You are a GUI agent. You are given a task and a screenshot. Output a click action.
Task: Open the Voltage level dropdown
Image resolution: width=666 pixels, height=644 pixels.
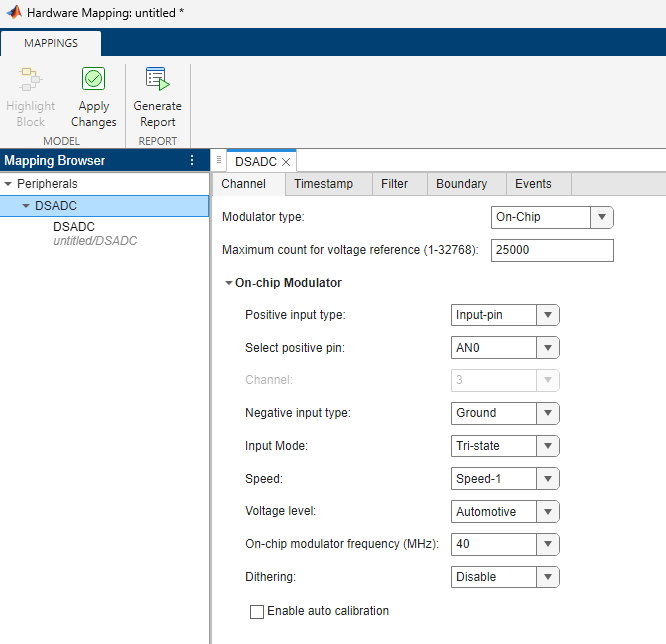(505, 512)
